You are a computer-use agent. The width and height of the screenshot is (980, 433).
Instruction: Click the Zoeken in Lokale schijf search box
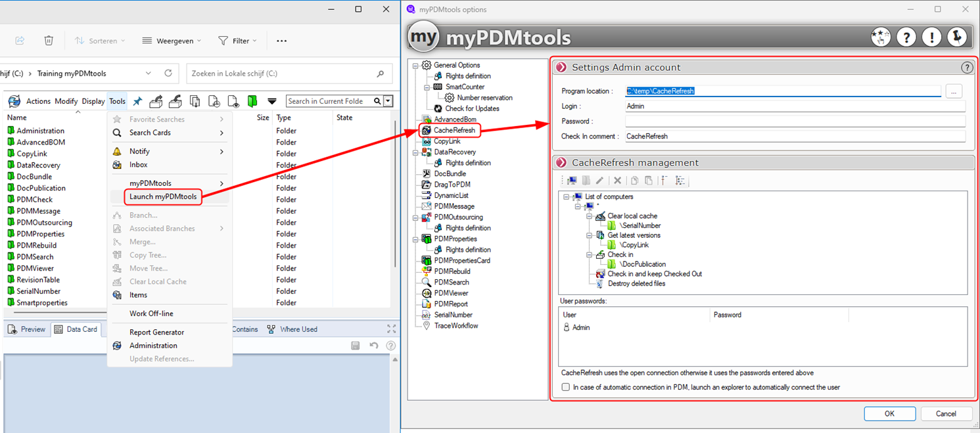pos(288,74)
